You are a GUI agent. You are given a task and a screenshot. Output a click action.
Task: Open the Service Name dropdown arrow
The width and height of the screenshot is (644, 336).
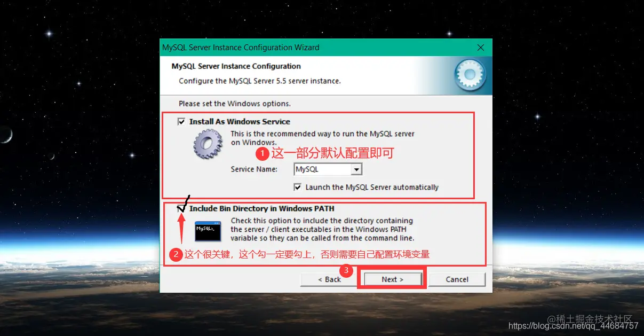[356, 169]
